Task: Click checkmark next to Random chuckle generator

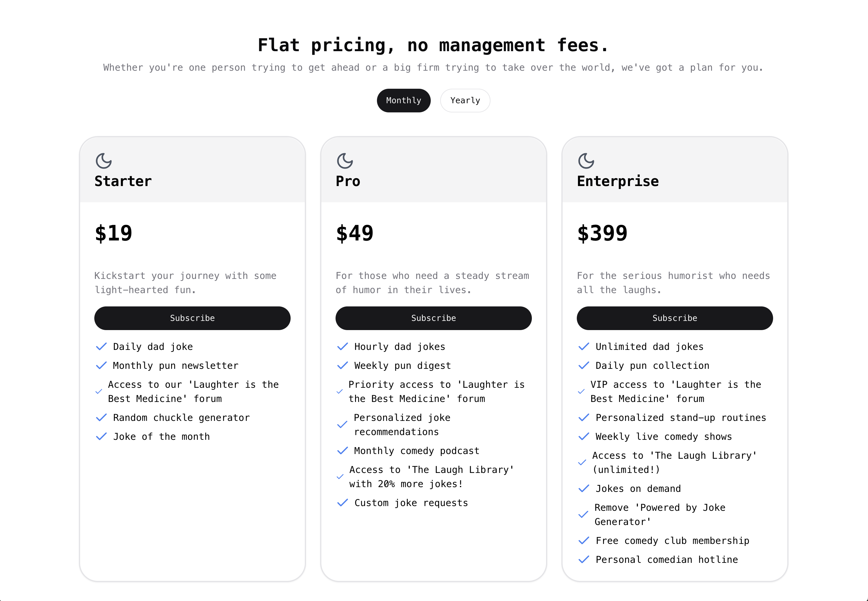Action: 101,418
